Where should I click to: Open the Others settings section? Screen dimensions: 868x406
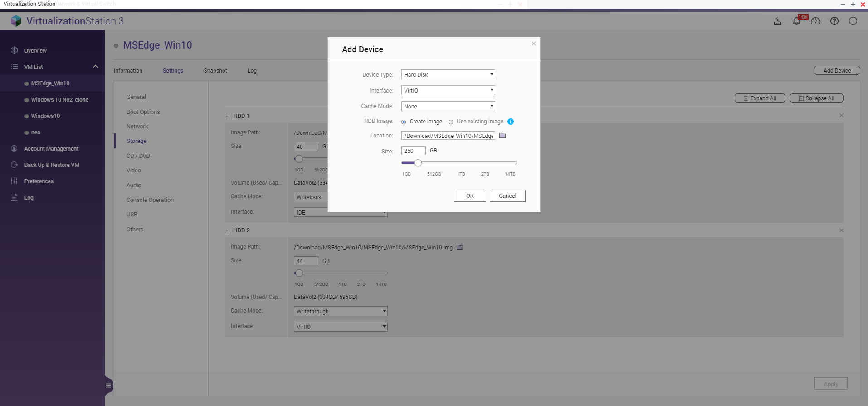135,229
